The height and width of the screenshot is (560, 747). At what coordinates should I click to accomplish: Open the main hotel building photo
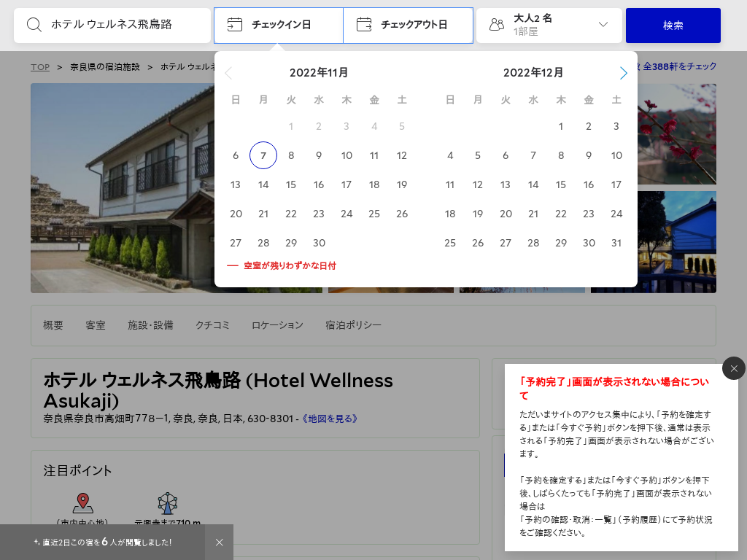click(x=123, y=188)
